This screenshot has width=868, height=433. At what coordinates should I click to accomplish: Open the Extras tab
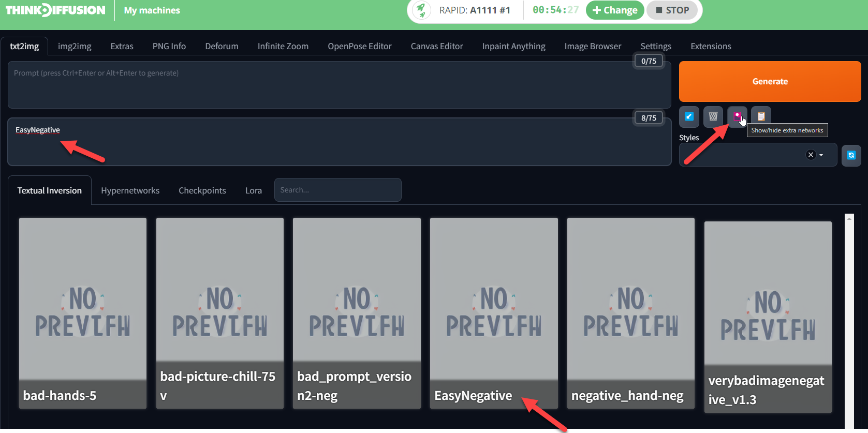click(122, 46)
